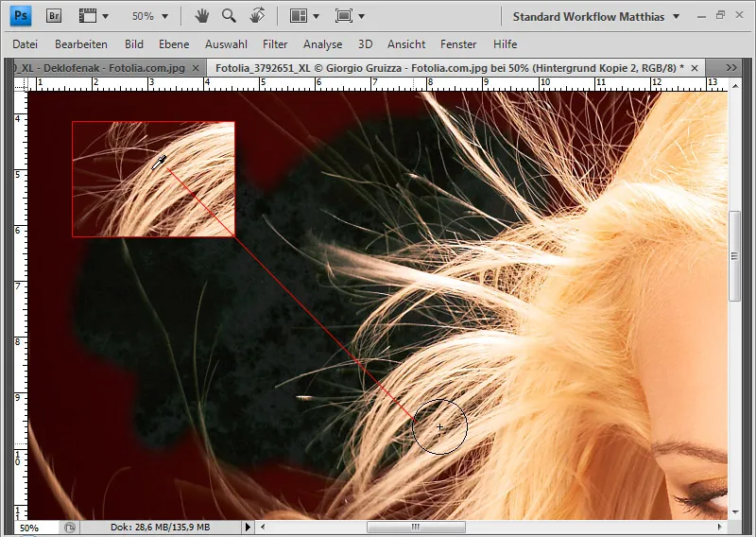Close the Giorgio Gruizza document tab
The width and height of the screenshot is (756, 537).
pos(695,68)
